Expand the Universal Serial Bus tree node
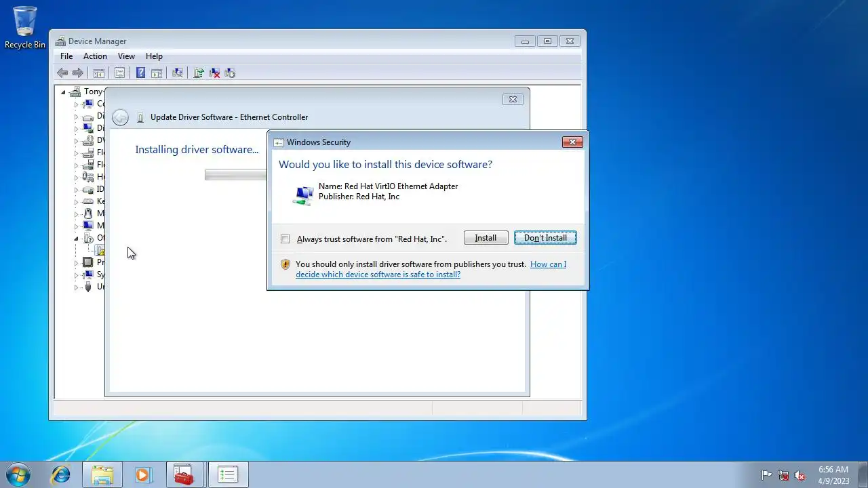This screenshot has width=868, height=488. (x=76, y=287)
